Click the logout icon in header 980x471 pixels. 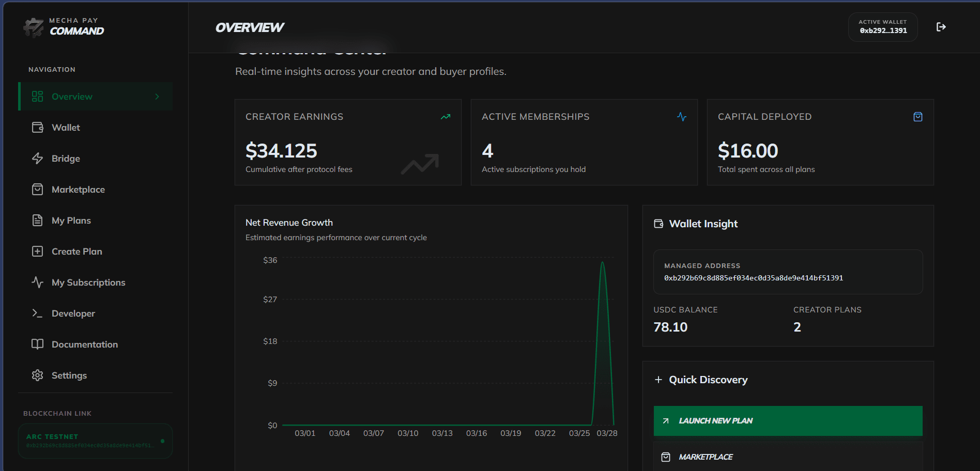click(x=941, y=27)
